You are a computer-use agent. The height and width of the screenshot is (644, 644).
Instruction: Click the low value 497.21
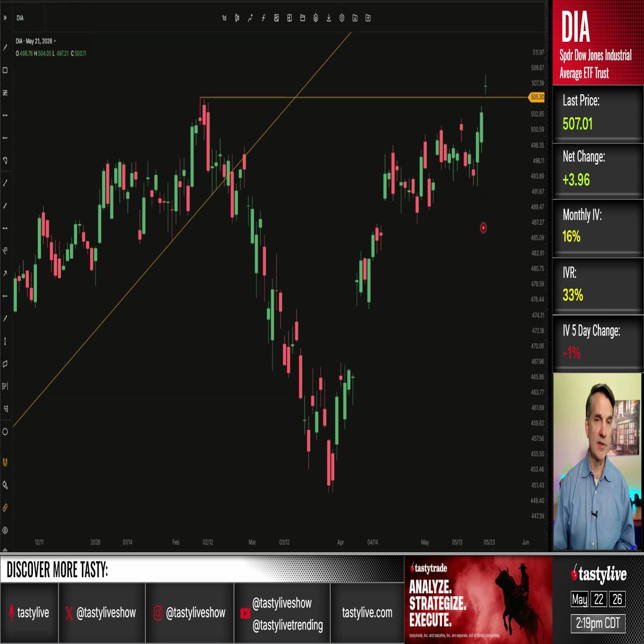[x=62, y=53]
